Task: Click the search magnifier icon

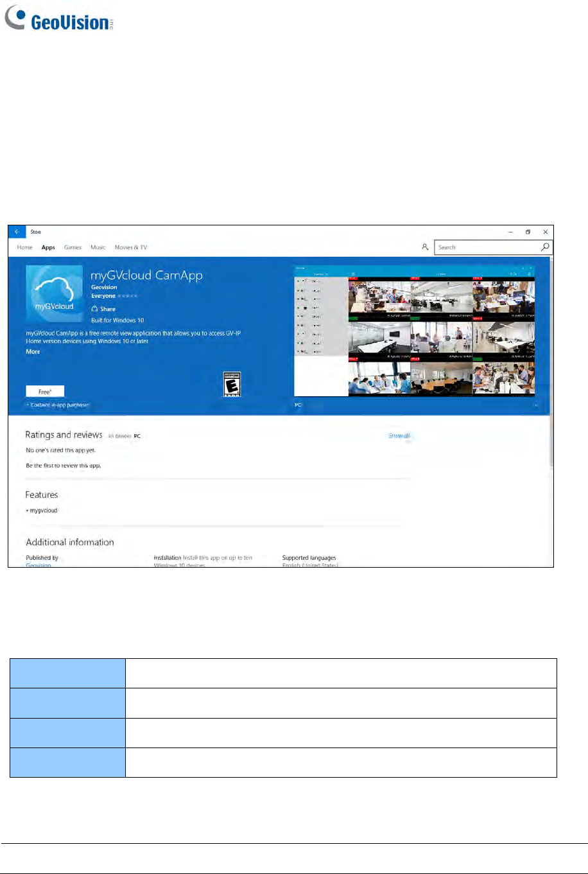Action: tap(545, 247)
